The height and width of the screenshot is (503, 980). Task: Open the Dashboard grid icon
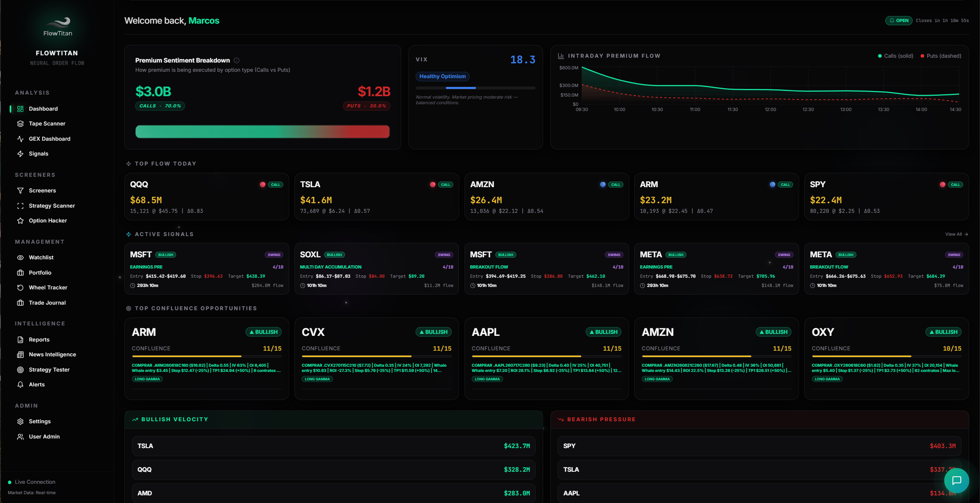[x=20, y=109]
